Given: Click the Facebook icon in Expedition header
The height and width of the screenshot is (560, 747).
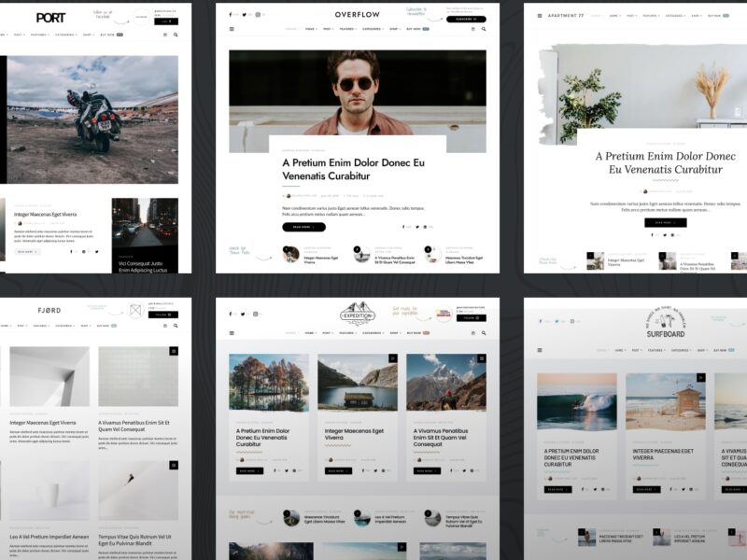Looking at the screenshot, I should (x=231, y=314).
